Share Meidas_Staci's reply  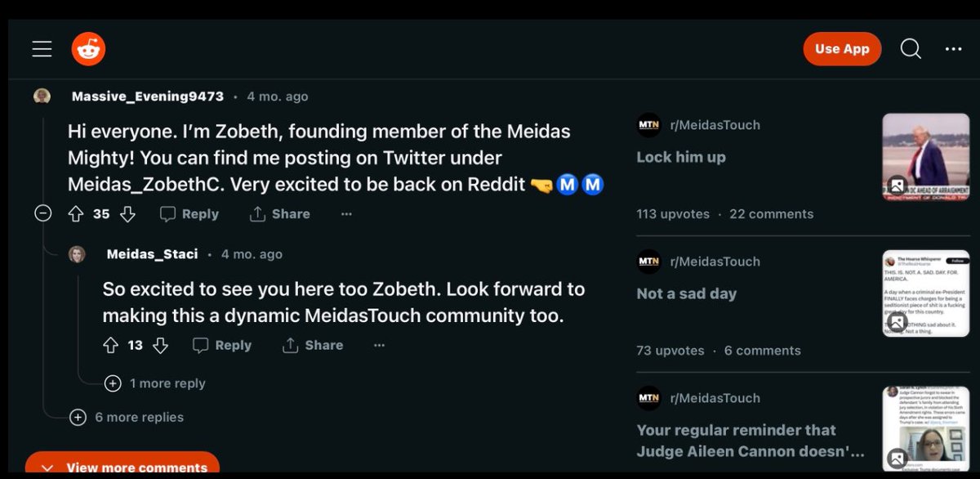[x=313, y=346]
